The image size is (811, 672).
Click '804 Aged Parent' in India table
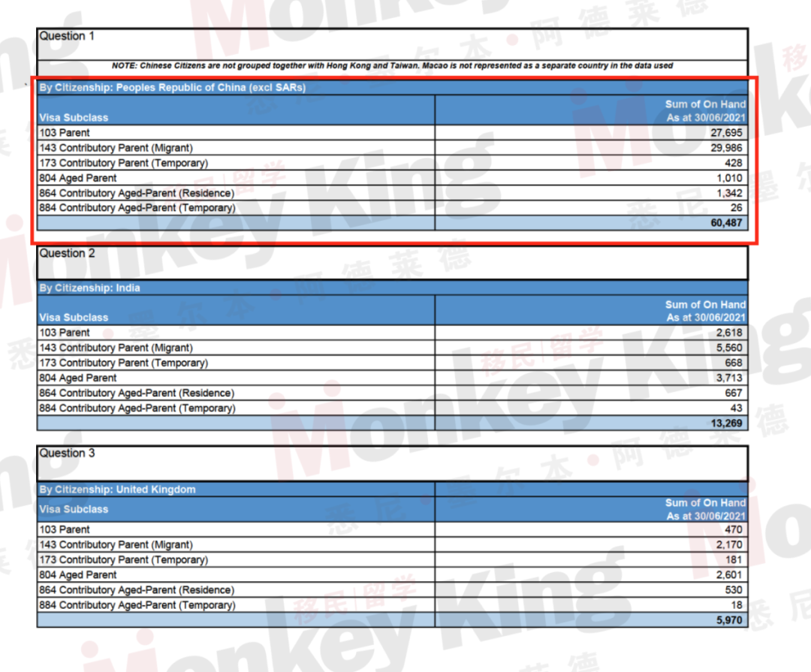point(78,378)
